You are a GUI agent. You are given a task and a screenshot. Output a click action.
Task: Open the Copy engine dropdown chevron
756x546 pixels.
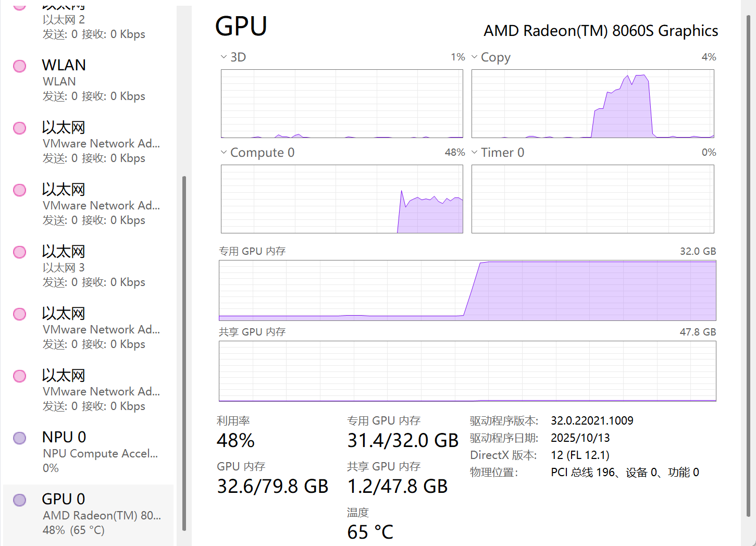point(474,57)
